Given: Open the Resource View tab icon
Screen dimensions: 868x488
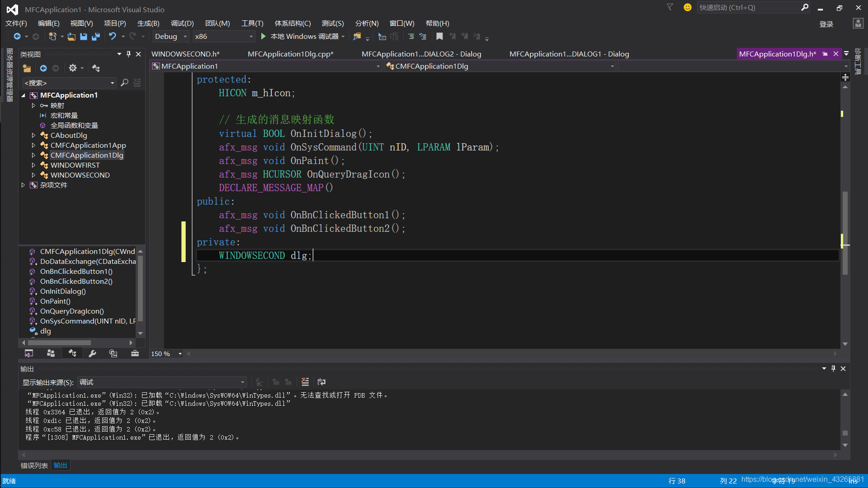Looking at the screenshot, I should (113, 354).
